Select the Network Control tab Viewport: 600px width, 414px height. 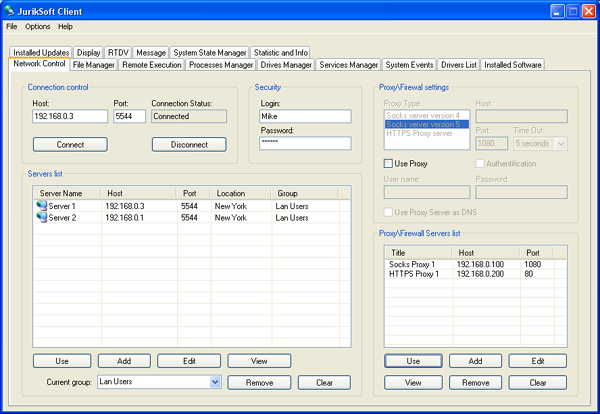pos(39,64)
